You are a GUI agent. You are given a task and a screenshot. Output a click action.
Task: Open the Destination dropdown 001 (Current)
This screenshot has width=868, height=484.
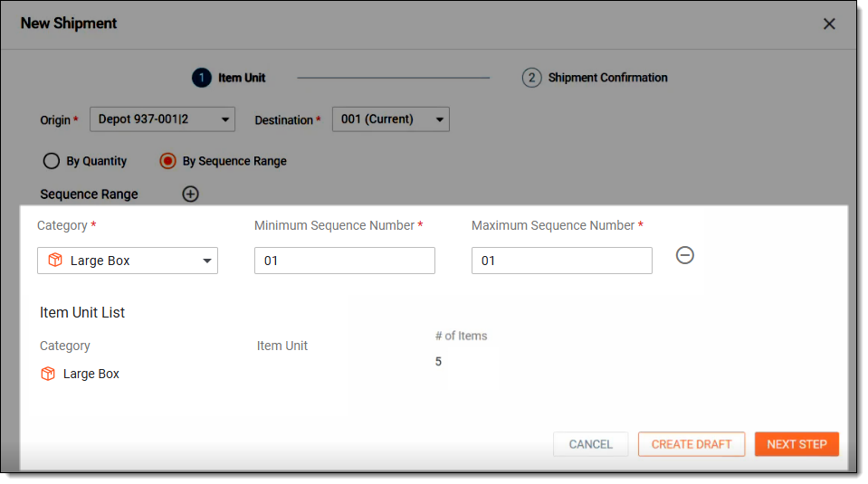click(391, 119)
